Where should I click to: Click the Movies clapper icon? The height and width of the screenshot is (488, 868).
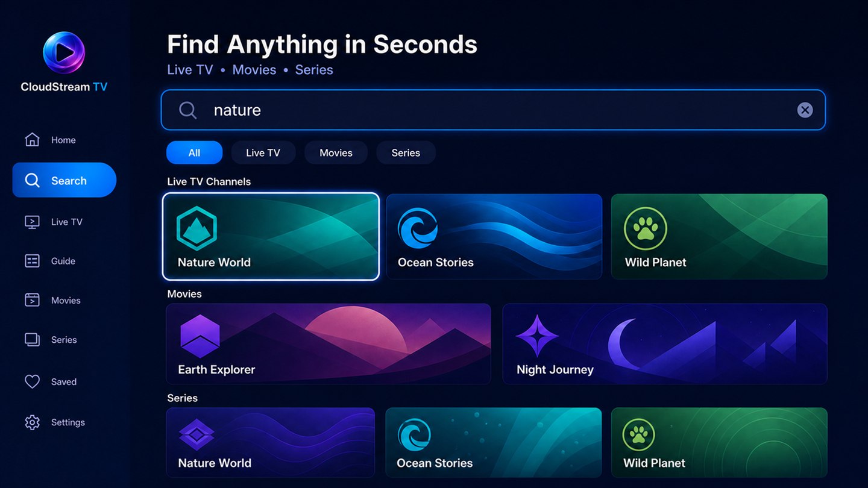[x=32, y=300]
